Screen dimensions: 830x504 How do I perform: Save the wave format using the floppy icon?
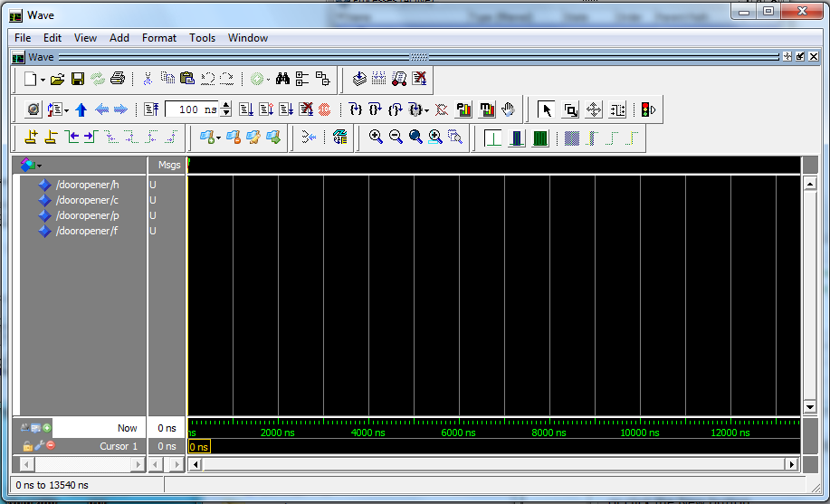78,80
